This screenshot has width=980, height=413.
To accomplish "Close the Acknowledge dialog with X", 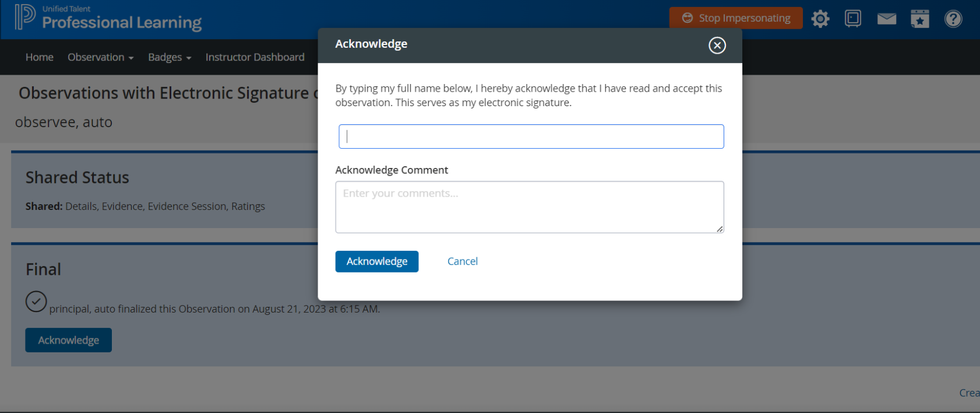I will click(717, 45).
